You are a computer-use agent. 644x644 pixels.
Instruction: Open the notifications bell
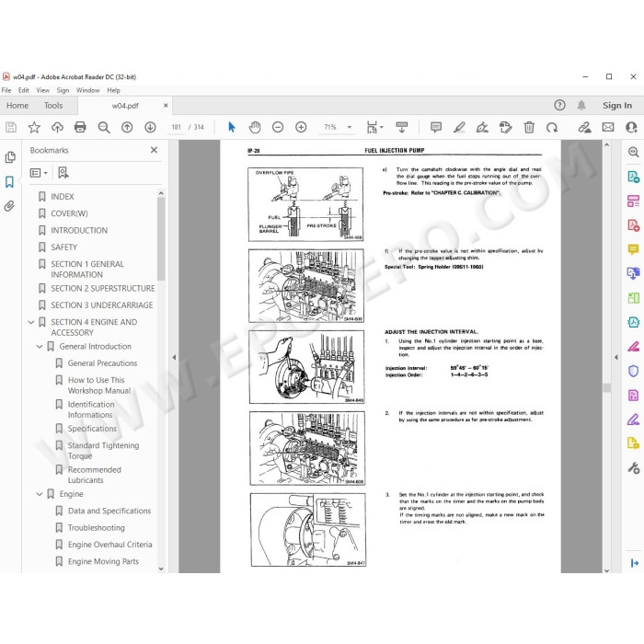[x=581, y=106]
